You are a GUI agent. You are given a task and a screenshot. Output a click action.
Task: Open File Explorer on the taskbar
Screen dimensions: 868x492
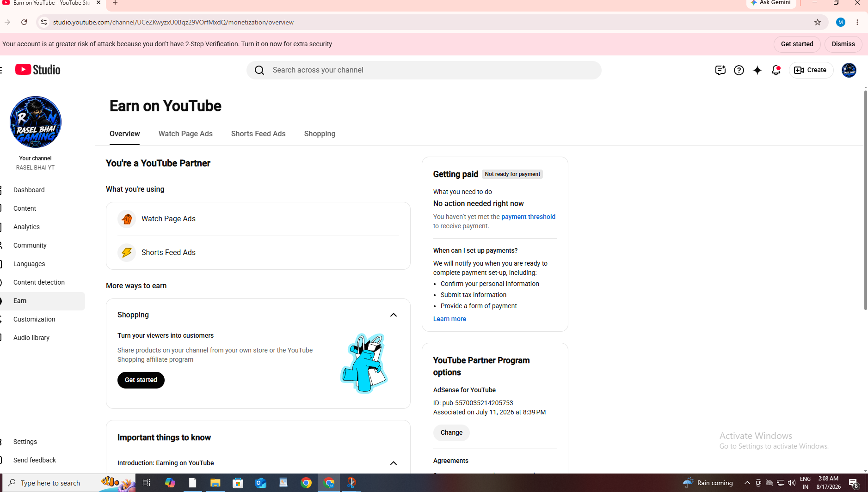point(215,483)
